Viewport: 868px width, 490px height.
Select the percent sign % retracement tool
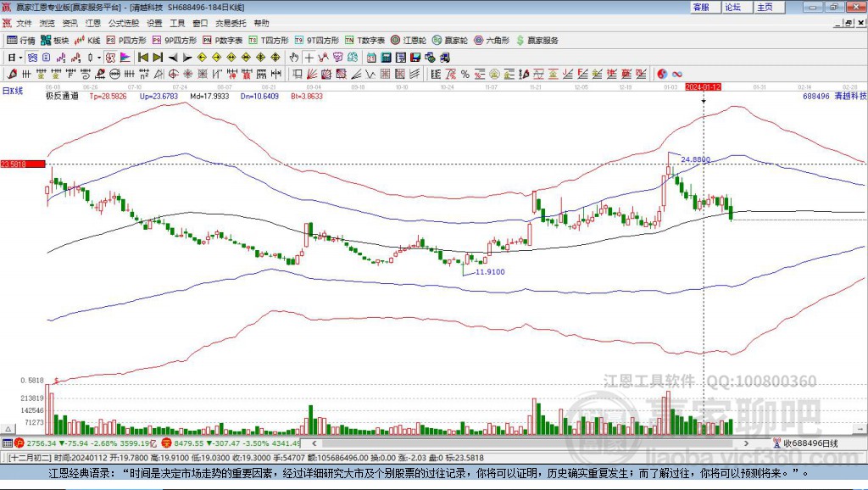click(465, 75)
